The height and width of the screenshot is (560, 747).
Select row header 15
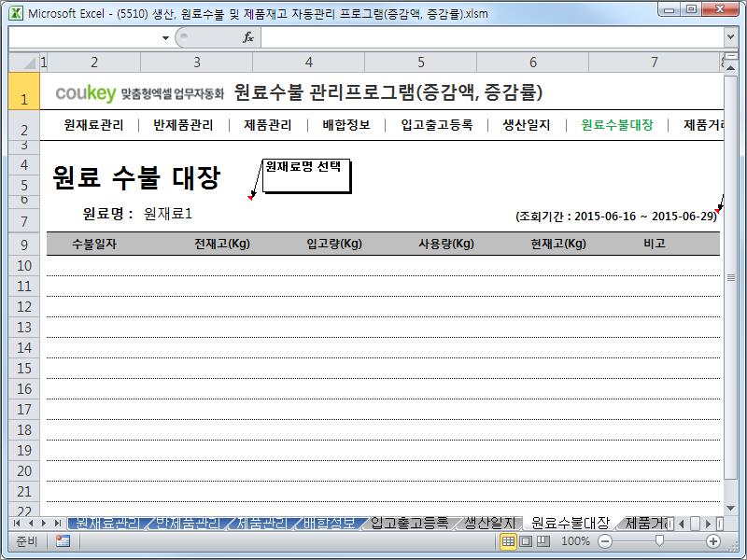click(x=24, y=369)
